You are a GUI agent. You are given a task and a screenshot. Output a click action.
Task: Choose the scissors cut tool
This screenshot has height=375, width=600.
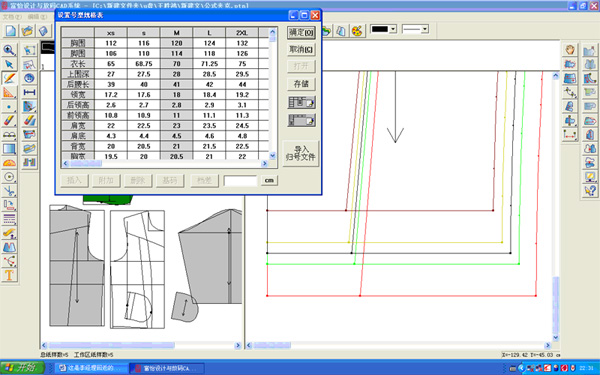click(9, 191)
